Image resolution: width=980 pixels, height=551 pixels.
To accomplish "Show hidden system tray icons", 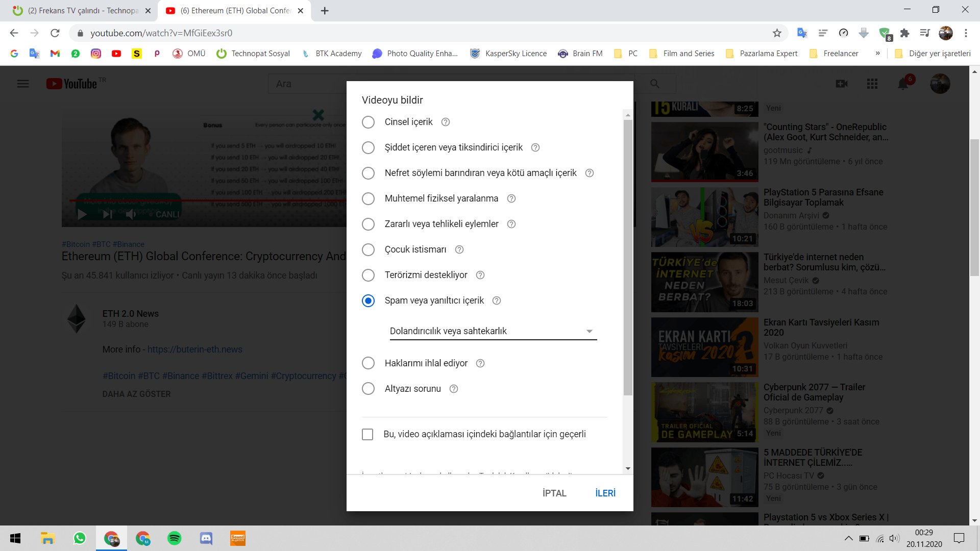I will point(848,538).
